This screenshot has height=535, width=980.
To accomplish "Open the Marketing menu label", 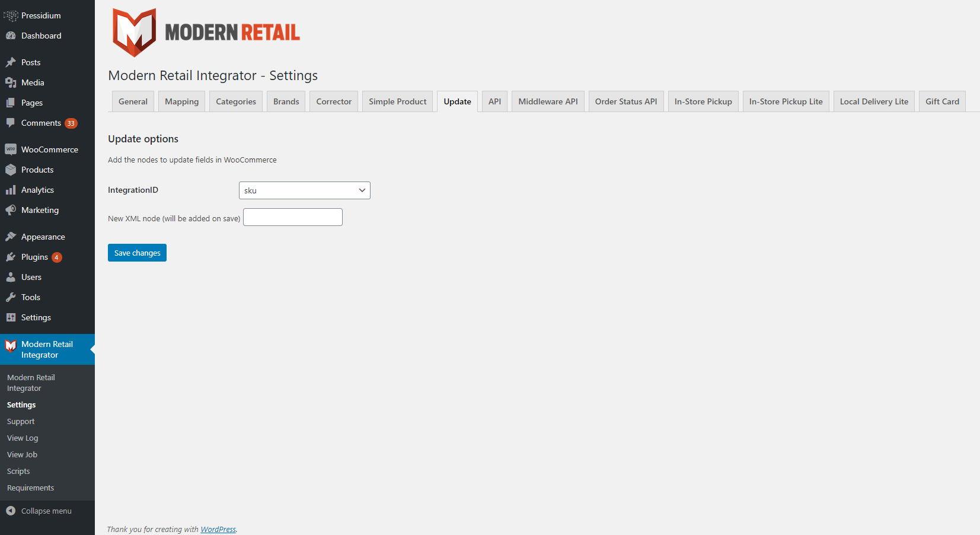I will [x=40, y=210].
